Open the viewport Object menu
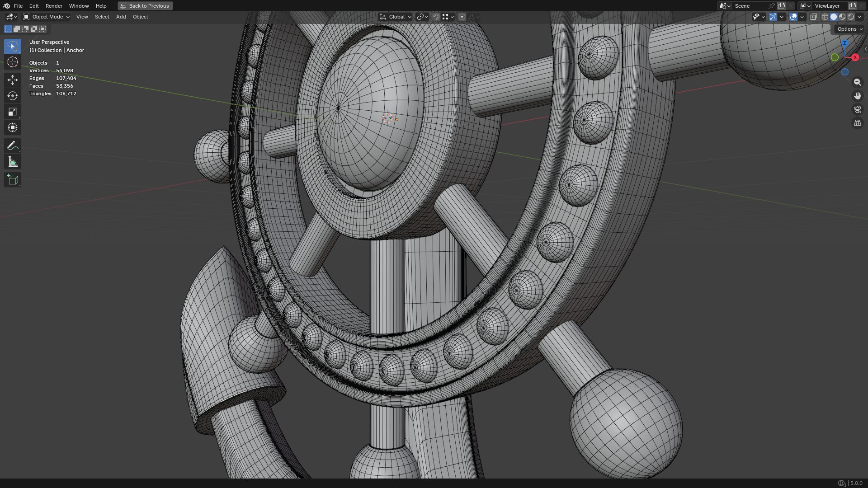Image resolution: width=868 pixels, height=488 pixels. 140,17
